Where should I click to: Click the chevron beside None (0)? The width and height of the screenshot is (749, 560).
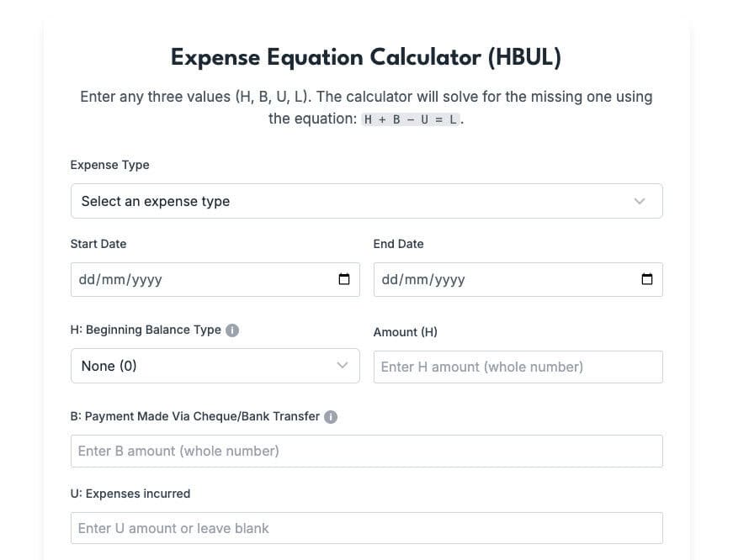(342, 366)
